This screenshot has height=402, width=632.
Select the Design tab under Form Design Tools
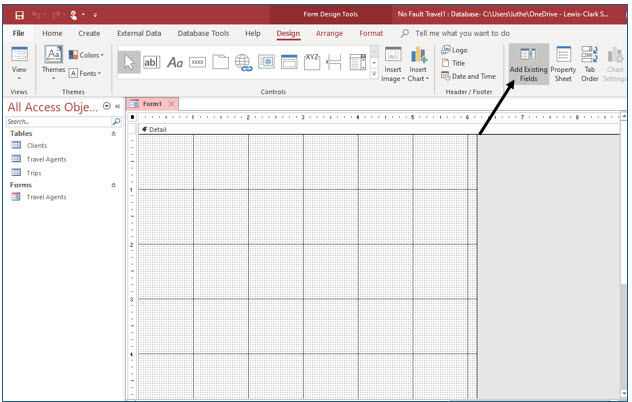click(288, 33)
